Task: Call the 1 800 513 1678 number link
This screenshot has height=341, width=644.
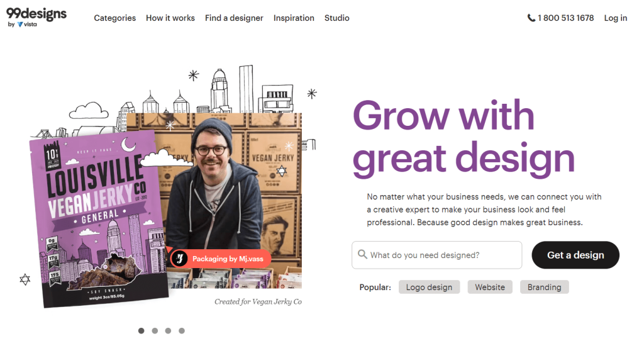Action: click(x=565, y=18)
